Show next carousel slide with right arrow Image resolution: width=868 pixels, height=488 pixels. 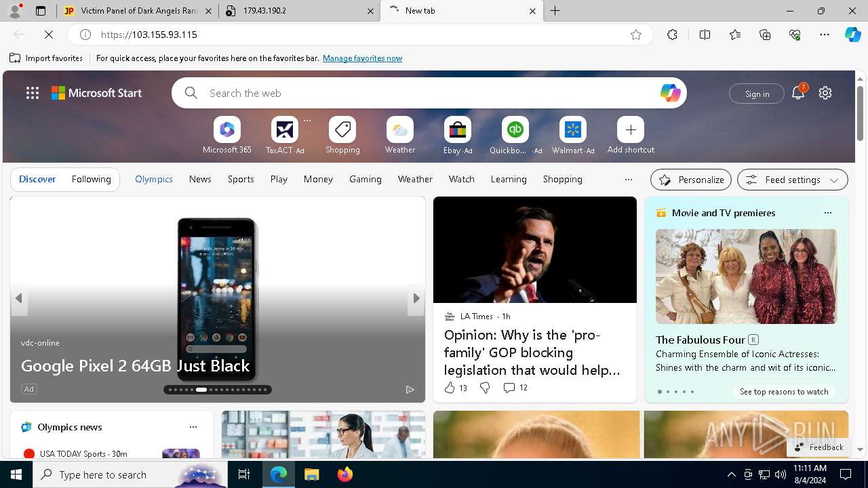(x=416, y=298)
